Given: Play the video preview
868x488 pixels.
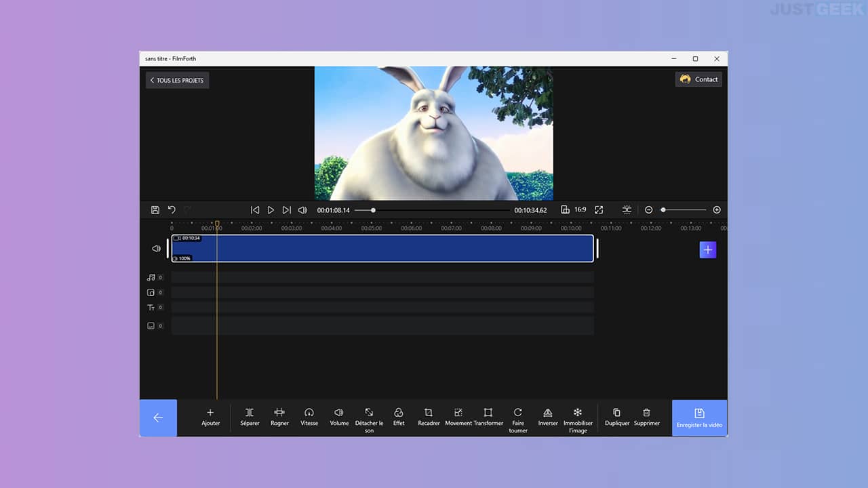Looking at the screenshot, I should (x=271, y=210).
